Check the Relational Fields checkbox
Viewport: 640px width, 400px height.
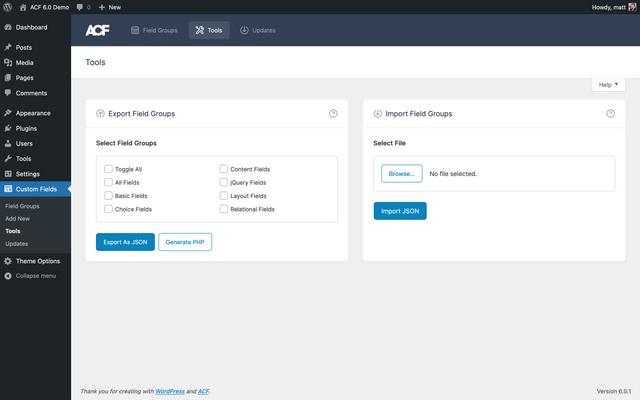[x=224, y=209]
